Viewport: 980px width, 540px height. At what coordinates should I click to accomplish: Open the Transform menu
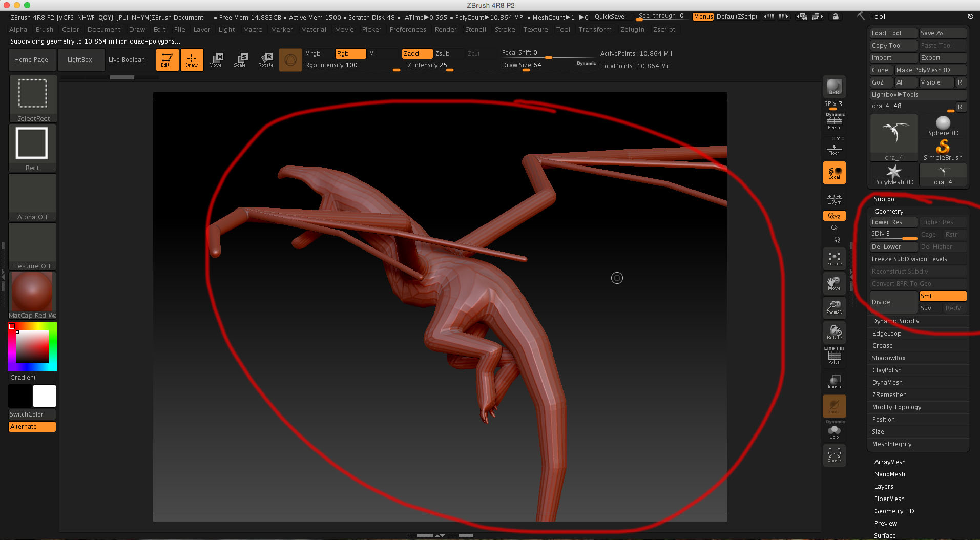point(595,30)
